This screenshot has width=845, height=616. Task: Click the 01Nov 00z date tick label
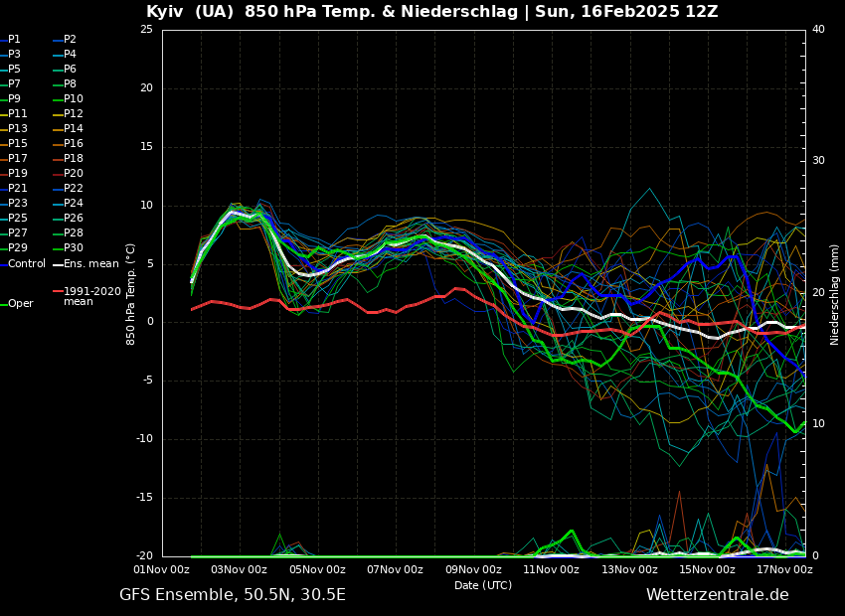(162, 569)
